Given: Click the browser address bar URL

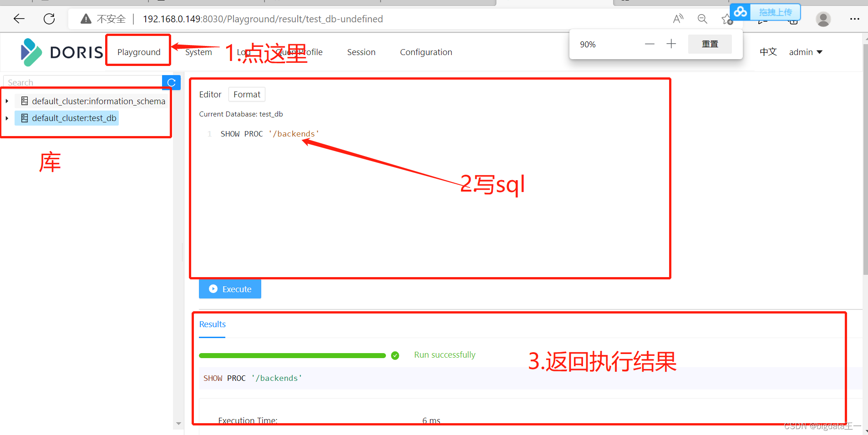Looking at the screenshot, I should [x=263, y=19].
